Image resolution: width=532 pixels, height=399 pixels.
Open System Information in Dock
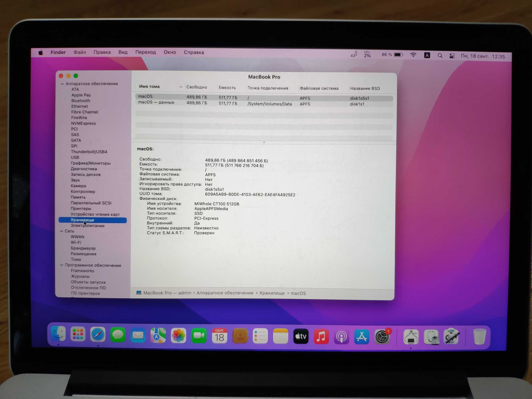(x=411, y=337)
